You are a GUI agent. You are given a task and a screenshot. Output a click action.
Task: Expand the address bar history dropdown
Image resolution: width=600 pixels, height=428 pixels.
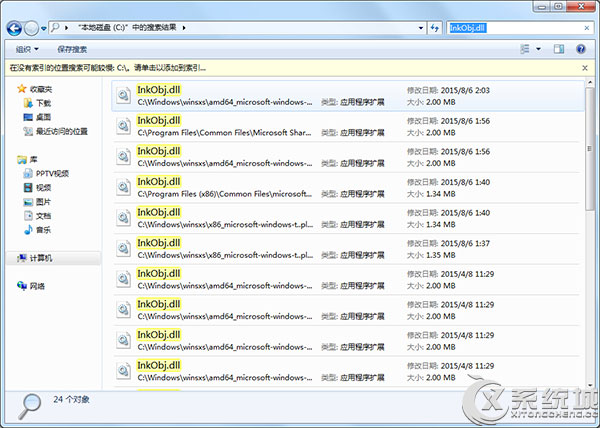[x=421, y=28]
